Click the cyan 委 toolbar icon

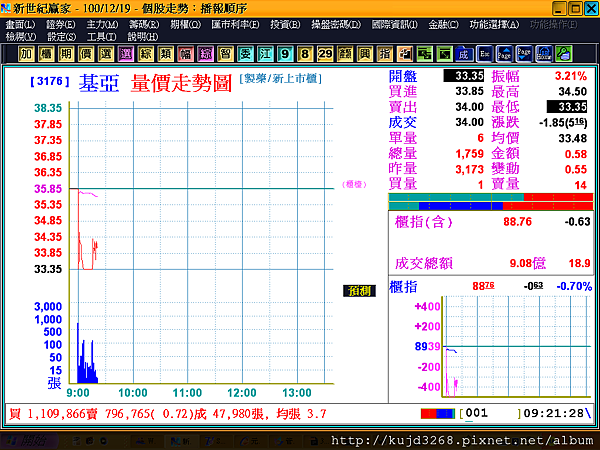click(245, 54)
